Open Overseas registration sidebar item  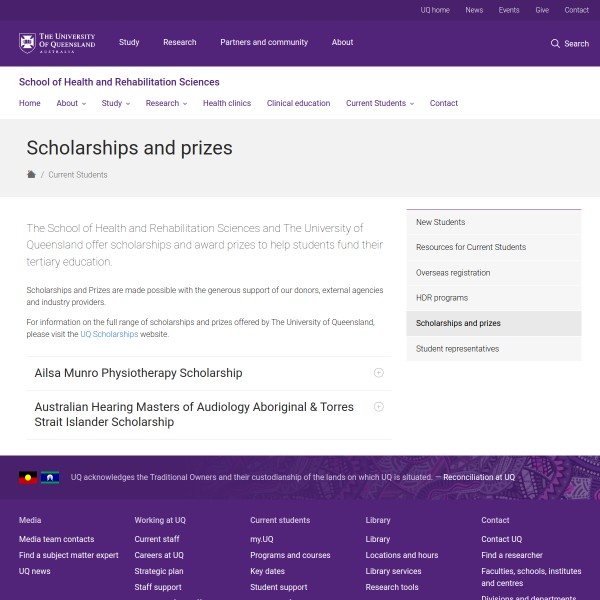click(453, 273)
